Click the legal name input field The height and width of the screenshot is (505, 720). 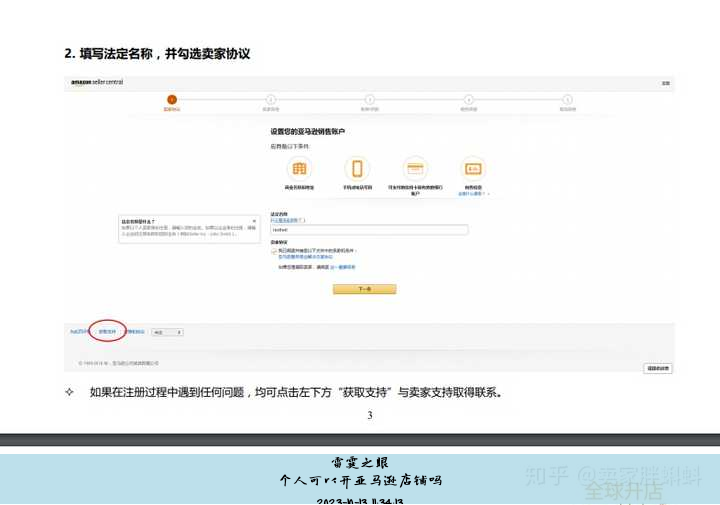369,229
